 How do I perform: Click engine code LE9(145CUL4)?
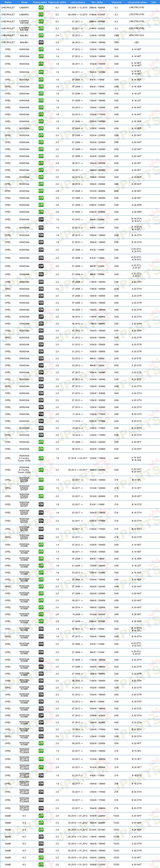(137, 35)
